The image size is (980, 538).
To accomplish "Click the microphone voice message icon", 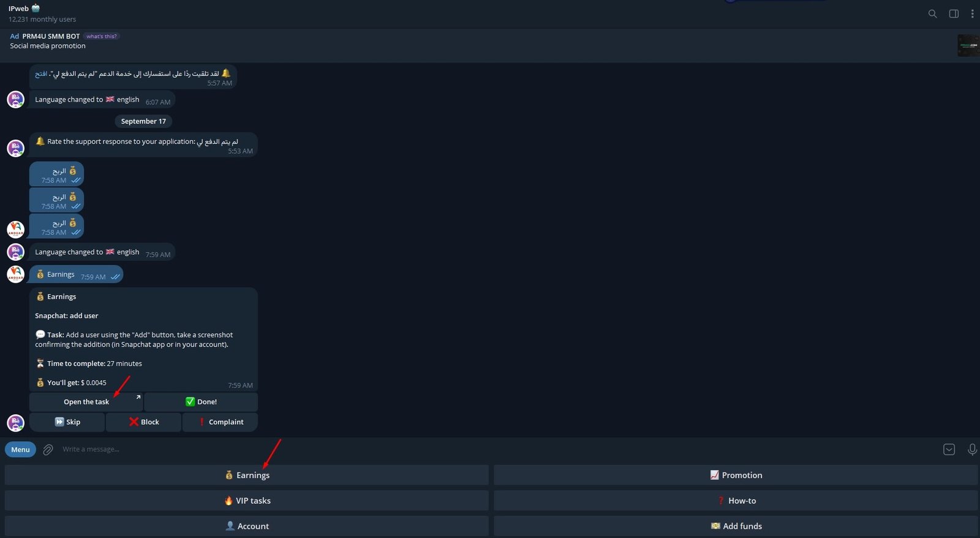I will (x=972, y=450).
